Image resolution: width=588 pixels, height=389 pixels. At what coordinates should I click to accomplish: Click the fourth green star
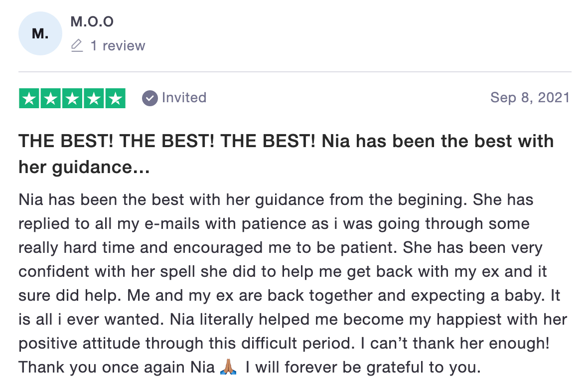pyautogui.click(x=94, y=98)
